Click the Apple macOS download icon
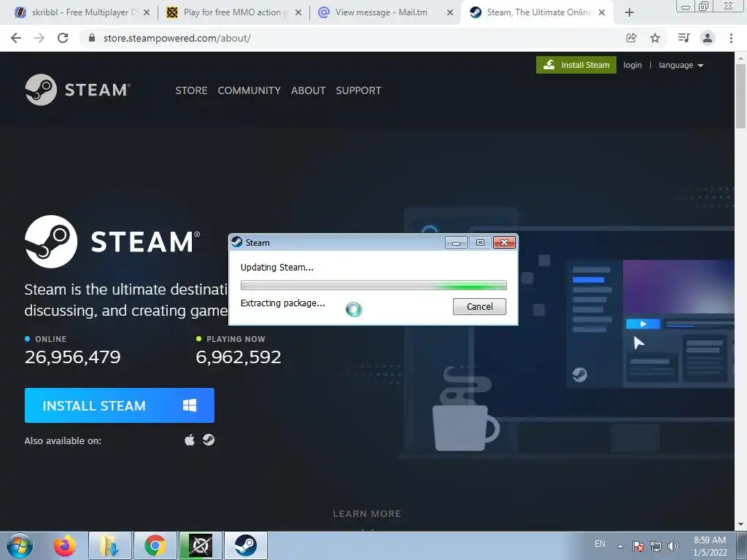Image resolution: width=747 pixels, height=560 pixels. (190, 440)
